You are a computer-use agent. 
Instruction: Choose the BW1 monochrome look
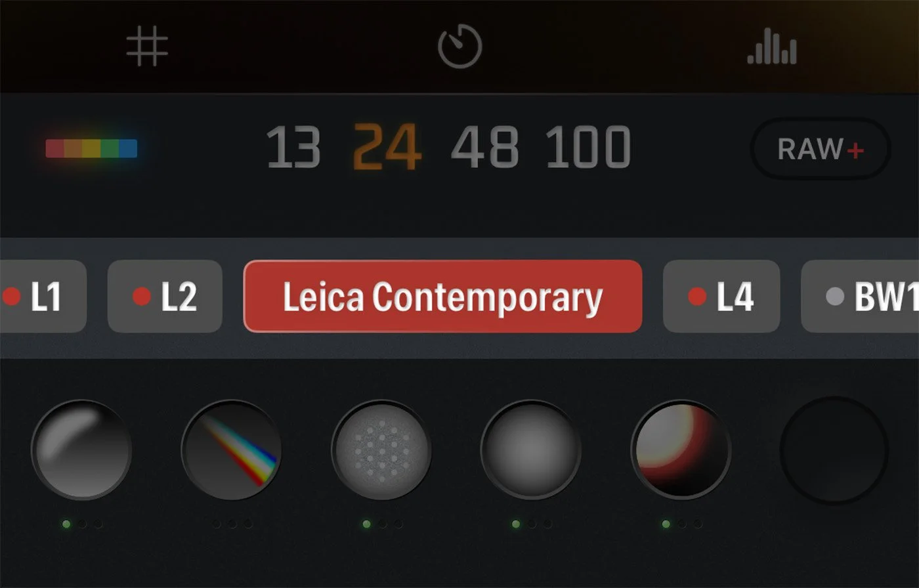[x=861, y=297]
